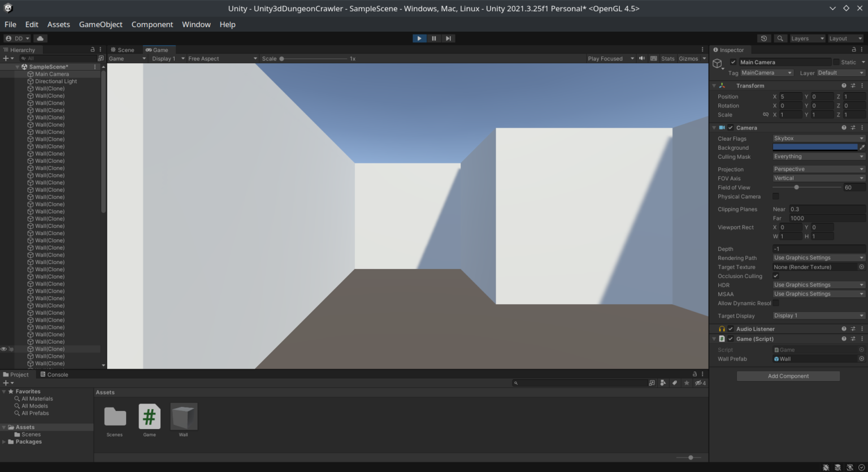
Task: Open the Clear Flags dropdown showing Skybox
Action: pyautogui.click(x=818, y=138)
